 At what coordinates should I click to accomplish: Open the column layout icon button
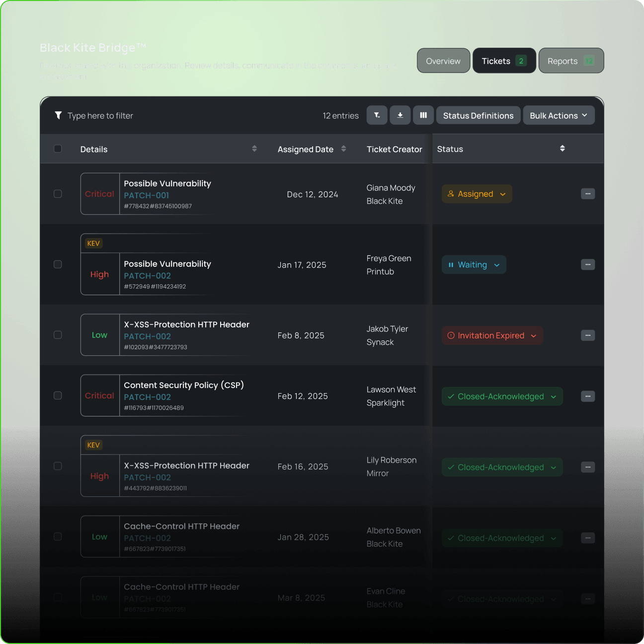tap(423, 115)
